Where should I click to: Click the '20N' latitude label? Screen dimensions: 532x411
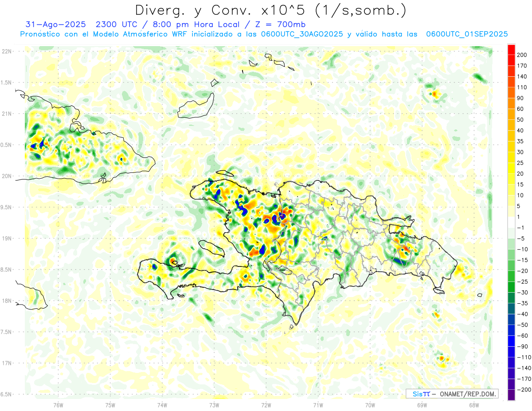7,176
